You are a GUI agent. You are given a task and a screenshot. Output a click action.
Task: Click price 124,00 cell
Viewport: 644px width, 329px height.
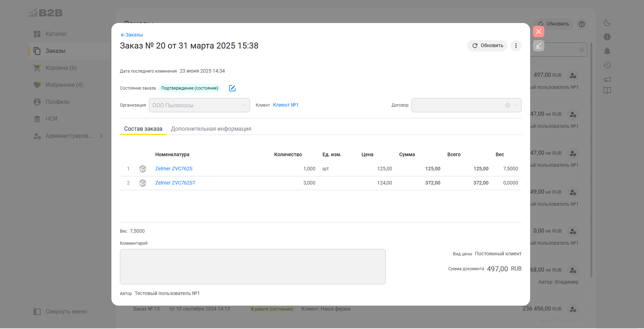[x=384, y=183]
